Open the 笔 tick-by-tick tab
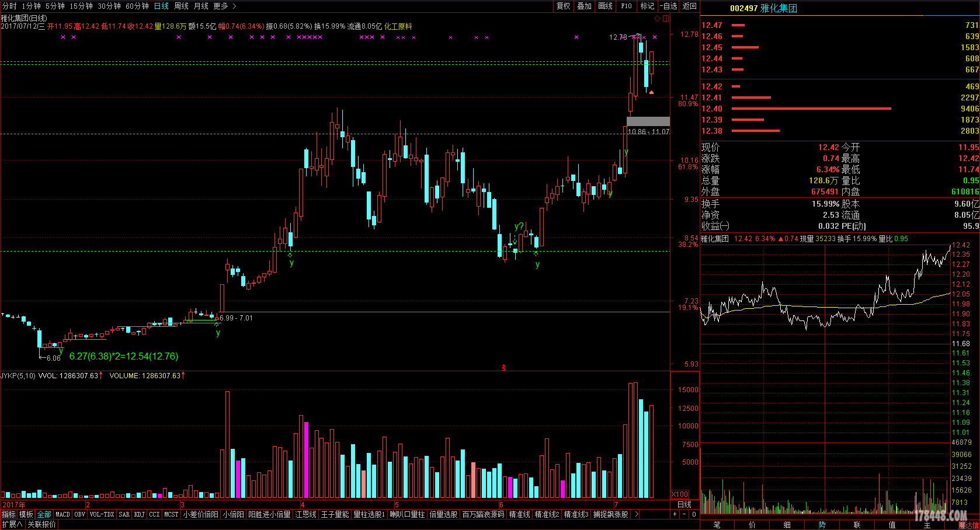The width and height of the screenshot is (980, 530). coord(717,525)
